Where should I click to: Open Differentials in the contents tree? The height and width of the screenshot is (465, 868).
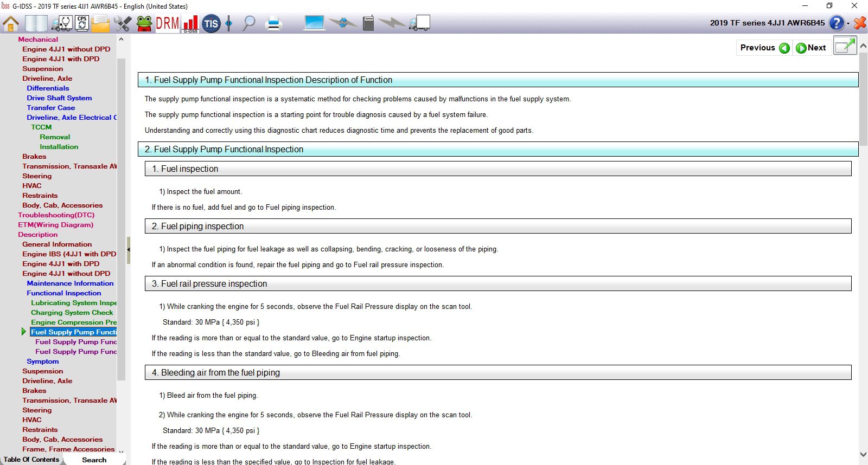48,88
